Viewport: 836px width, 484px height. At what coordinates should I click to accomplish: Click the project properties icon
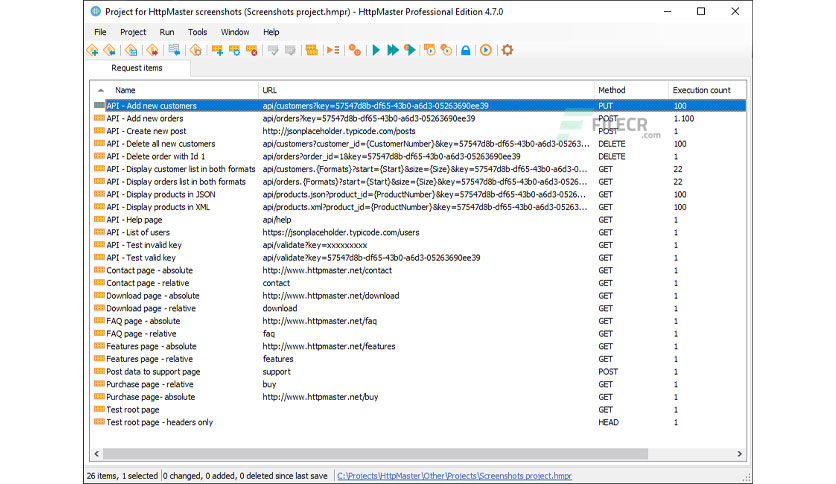(196, 50)
